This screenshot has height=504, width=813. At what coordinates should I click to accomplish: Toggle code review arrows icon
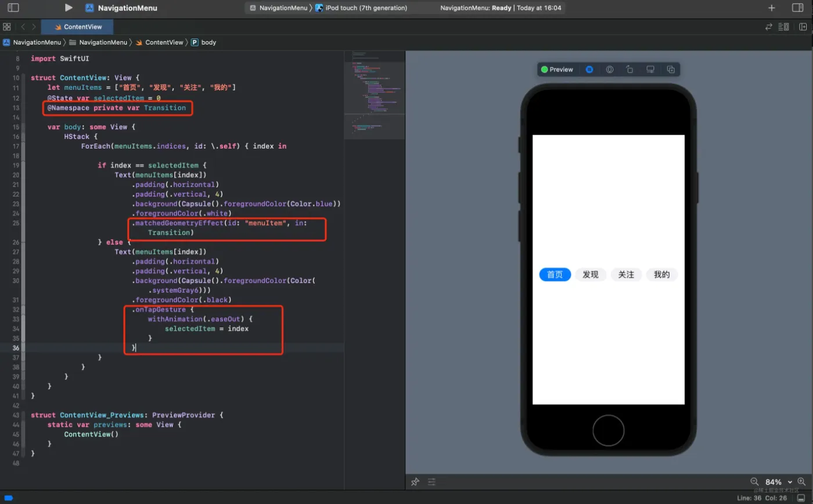[x=769, y=27]
